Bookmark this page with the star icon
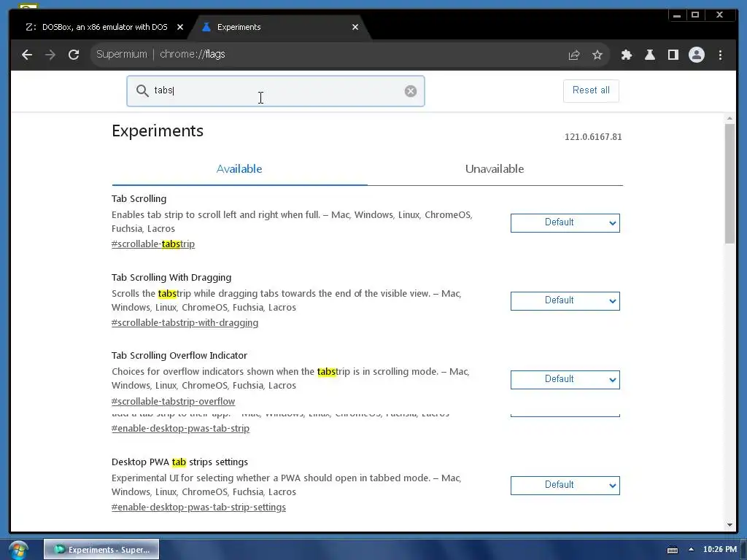747x560 pixels. [597, 55]
